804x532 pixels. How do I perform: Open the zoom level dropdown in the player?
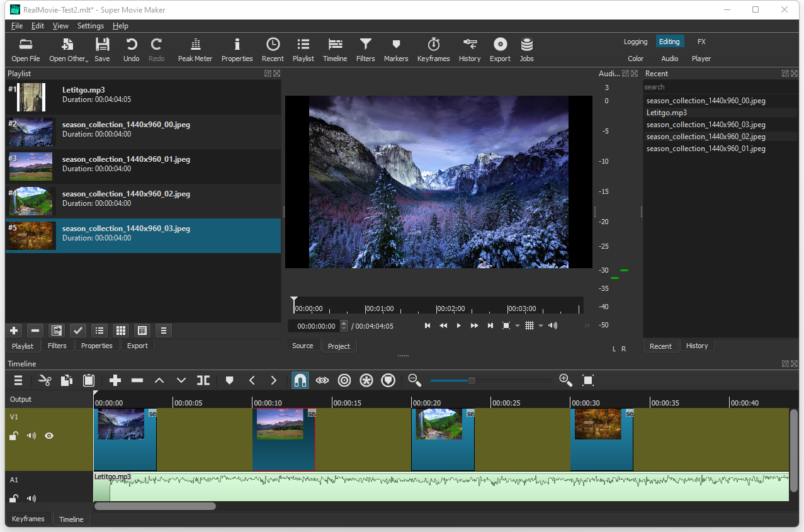coord(516,325)
